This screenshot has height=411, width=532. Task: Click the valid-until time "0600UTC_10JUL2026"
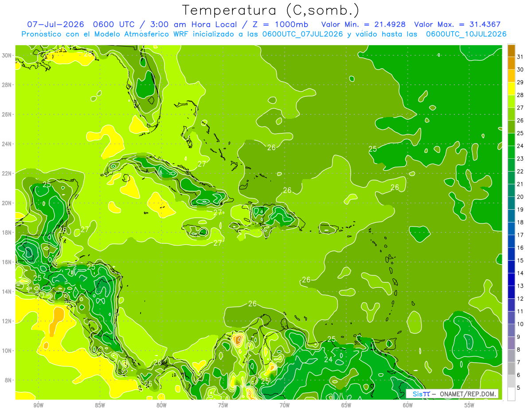pos(466,34)
